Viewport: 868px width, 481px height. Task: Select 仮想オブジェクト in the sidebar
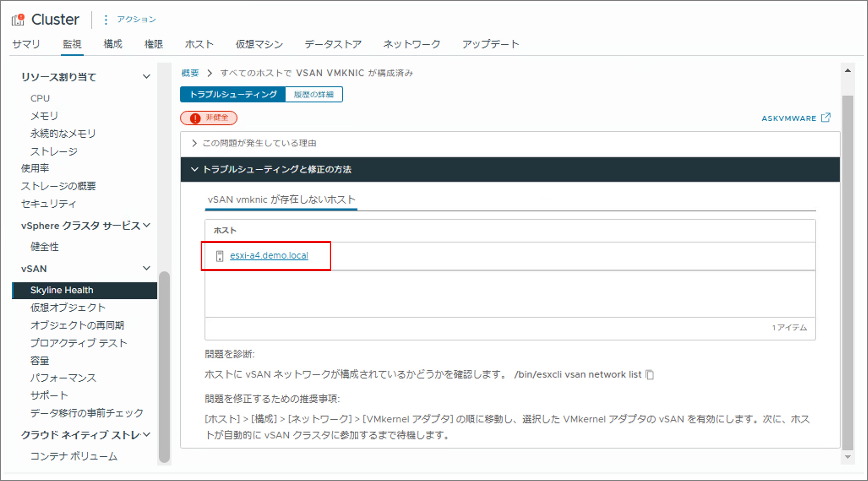[68, 308]
